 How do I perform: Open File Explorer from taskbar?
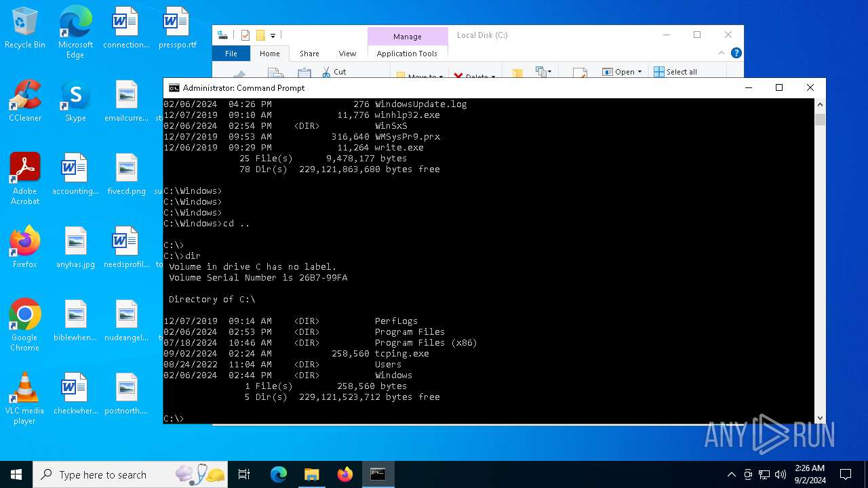click(312, 474)
